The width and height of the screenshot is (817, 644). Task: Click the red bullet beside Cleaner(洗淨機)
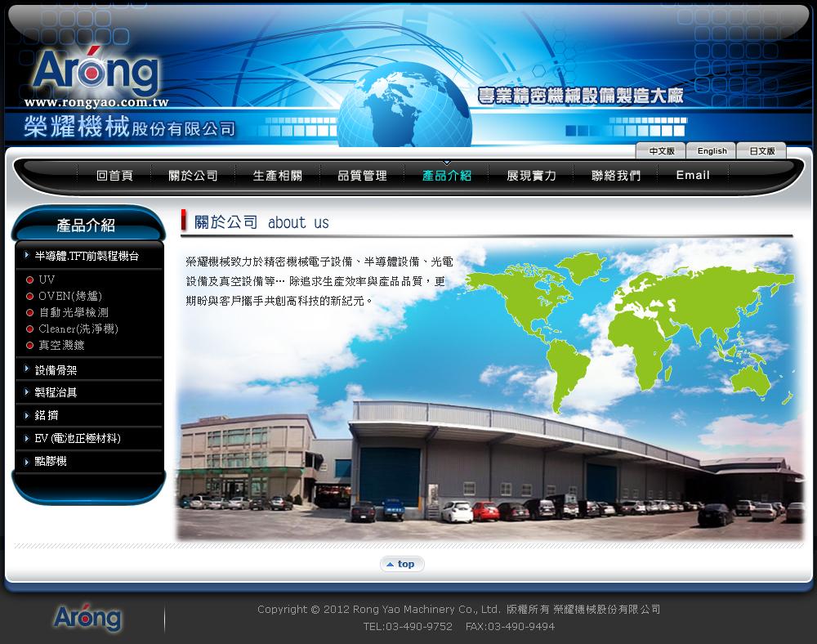29,329
